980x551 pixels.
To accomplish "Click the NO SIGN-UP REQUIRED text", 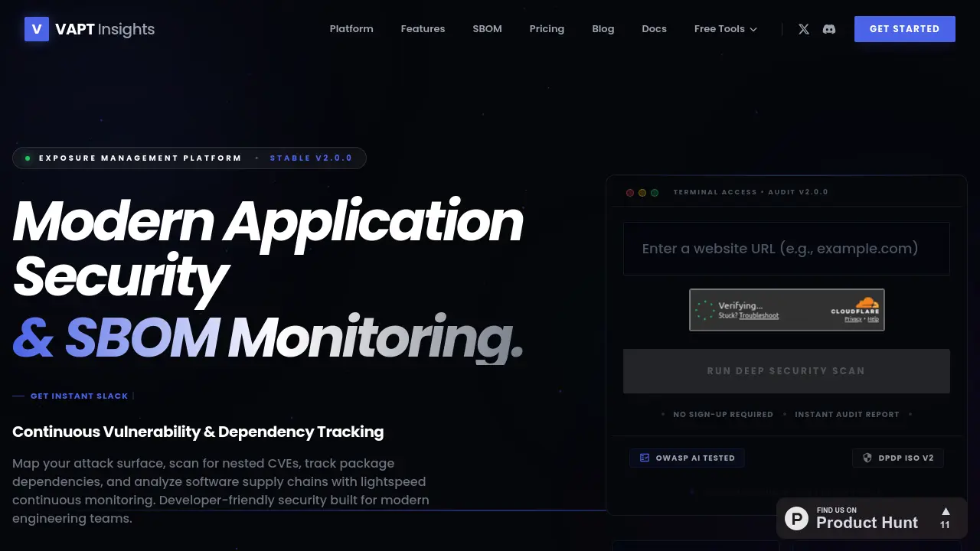I will 723,414.
